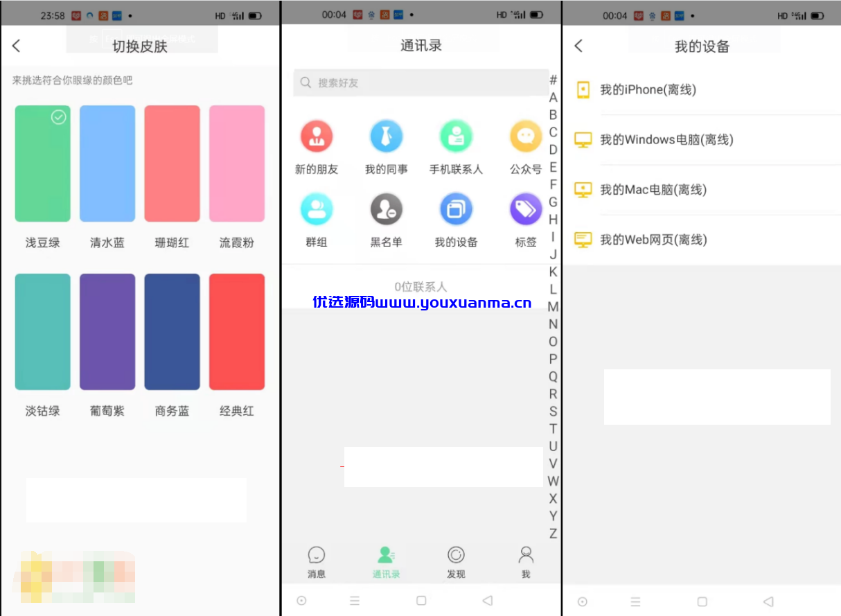Open 我的Web网页(离线) device row

[x=701, y=240]
